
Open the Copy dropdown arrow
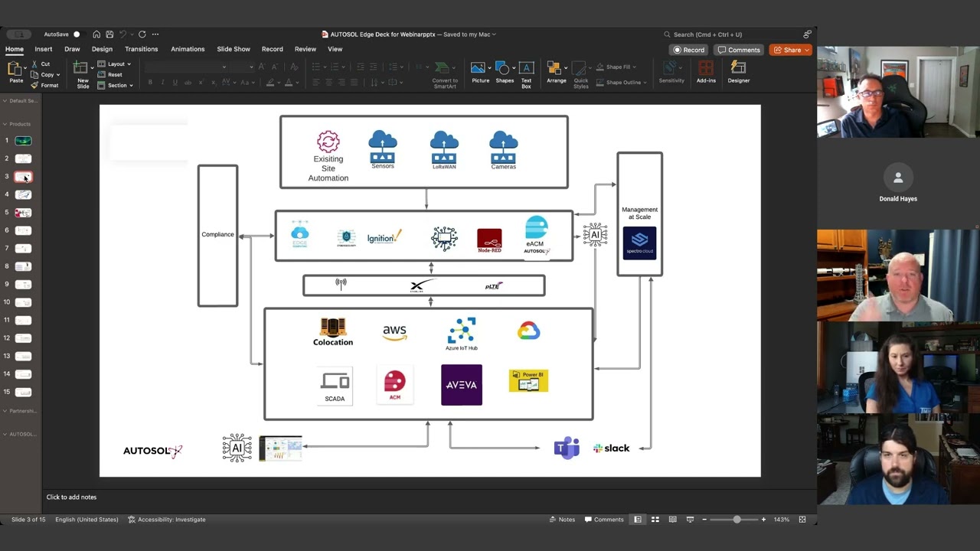click(58, 75)
